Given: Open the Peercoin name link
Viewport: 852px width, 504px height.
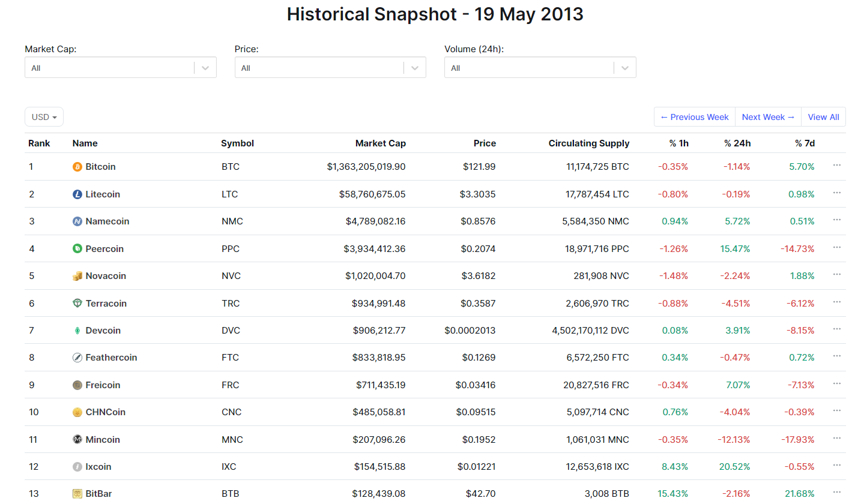Looking at the screenshot, I should click(104, 249).
